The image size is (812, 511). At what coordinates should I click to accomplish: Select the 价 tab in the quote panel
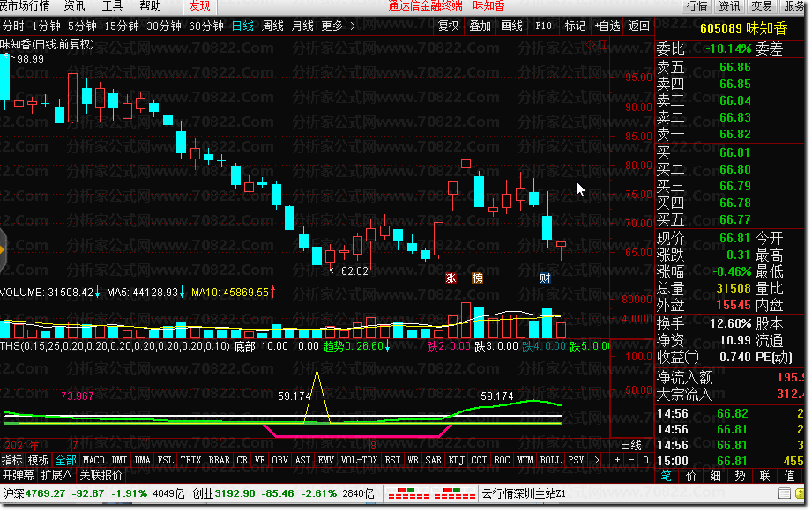point(691,476)
